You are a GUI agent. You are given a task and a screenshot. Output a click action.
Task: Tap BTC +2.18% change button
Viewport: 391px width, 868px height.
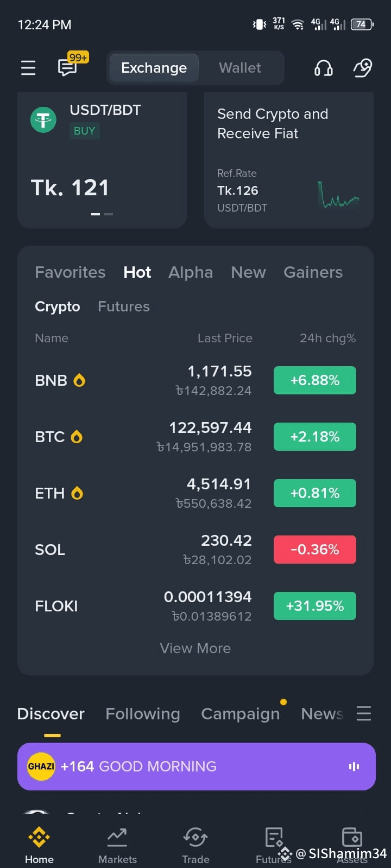click(315, 437)
